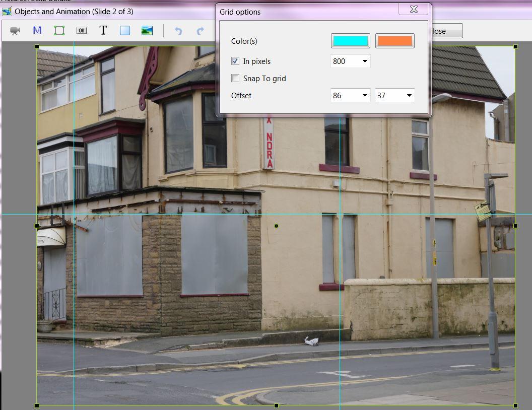Open the PicturesToExe app icon in title bar
Screen dimensions: 532x410
click(7, 12)
